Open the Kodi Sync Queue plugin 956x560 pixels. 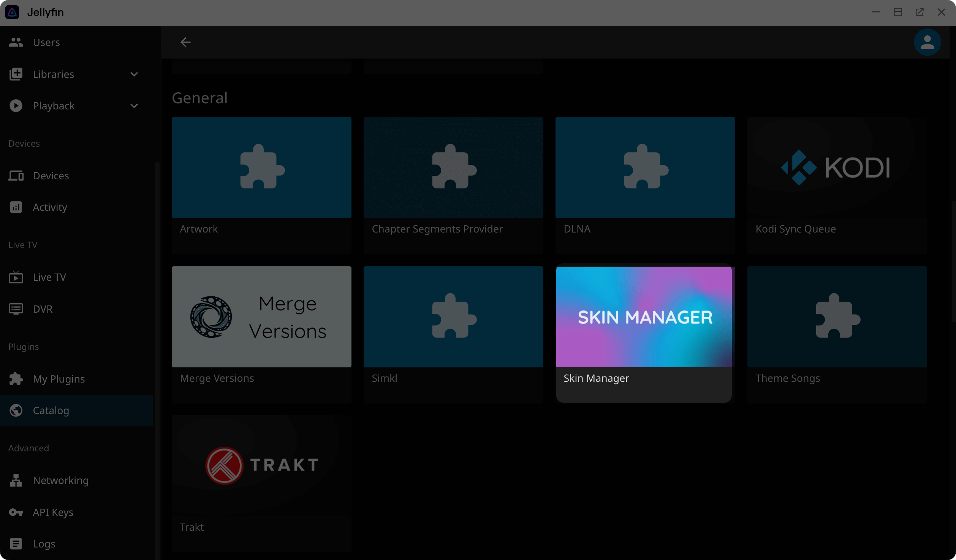[x=836, y=167]
